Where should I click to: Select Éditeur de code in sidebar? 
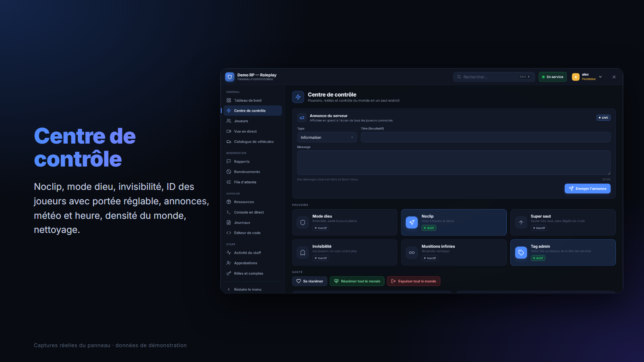pos(253,233)
